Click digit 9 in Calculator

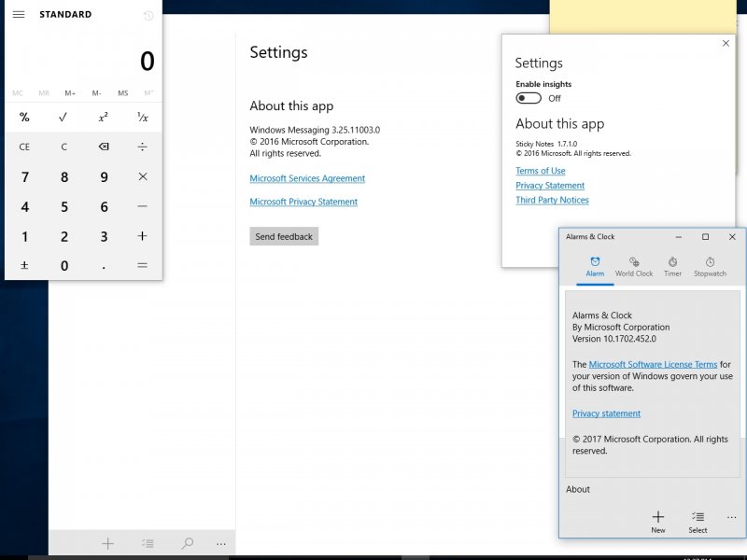[104, 177]
